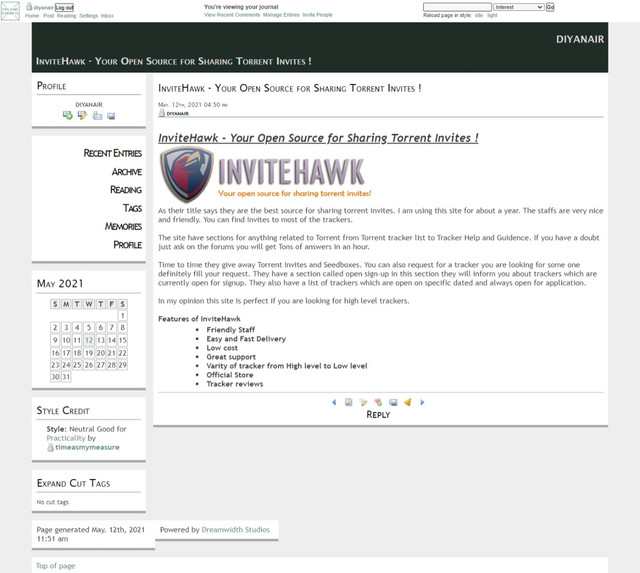Click the Log out button

click(x=64, y=7)
